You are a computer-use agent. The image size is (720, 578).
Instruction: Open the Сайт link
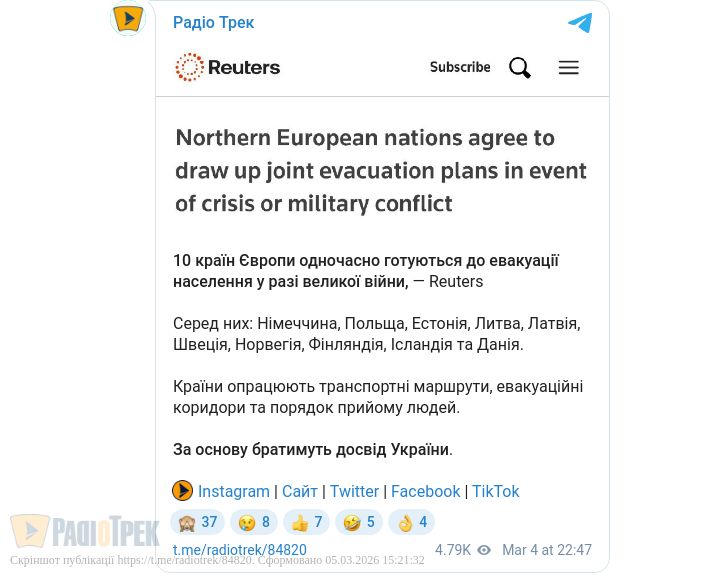point(300,491)
